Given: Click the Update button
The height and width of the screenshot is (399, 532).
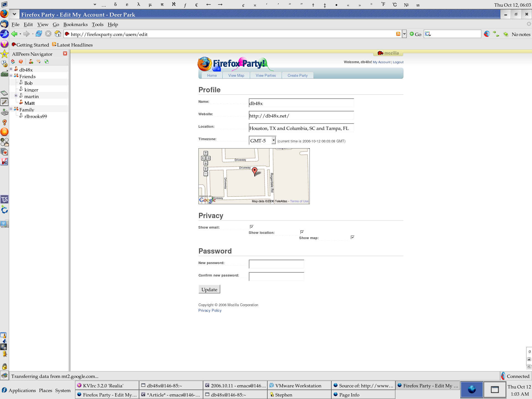Looking at the screenshot, I should tap(209, 289).
